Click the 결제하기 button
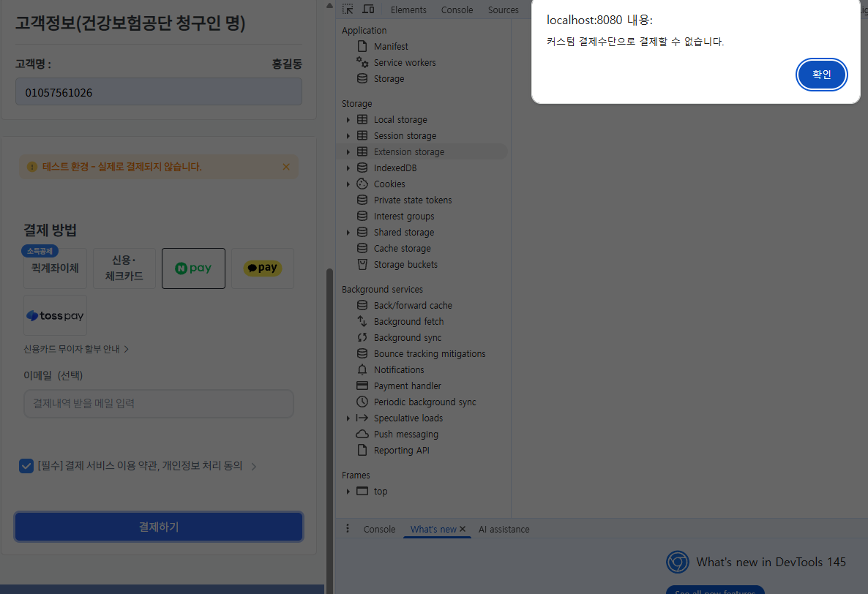Image resolution: width=868 pixels, height=594 pixels. pyautogui.click(x=159, y=527)
